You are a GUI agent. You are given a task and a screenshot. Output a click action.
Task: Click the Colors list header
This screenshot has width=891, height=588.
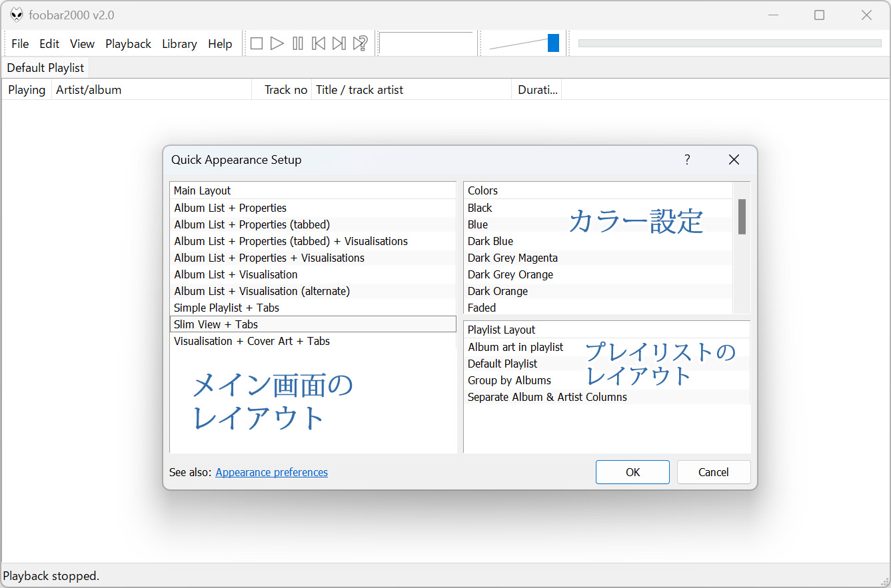[598, 190]
